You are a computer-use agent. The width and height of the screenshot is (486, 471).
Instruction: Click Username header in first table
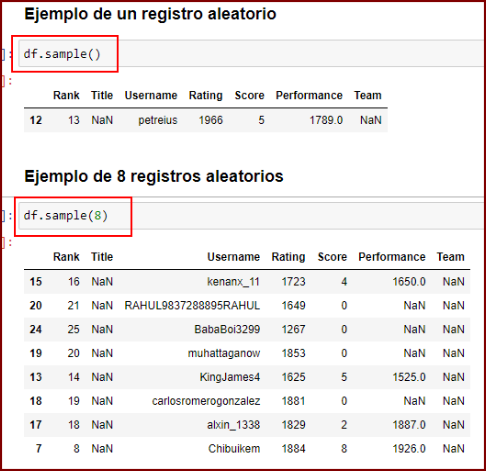point(151,95)
